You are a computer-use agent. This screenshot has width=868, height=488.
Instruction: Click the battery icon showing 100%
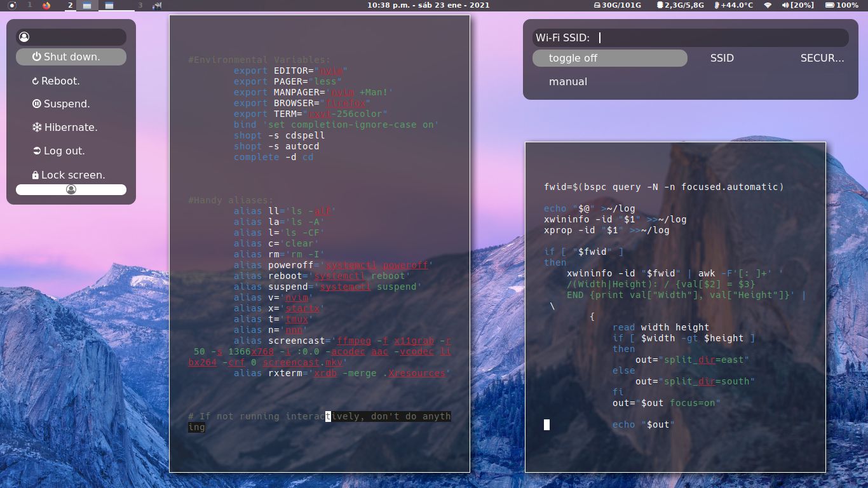tap(830, 5)
